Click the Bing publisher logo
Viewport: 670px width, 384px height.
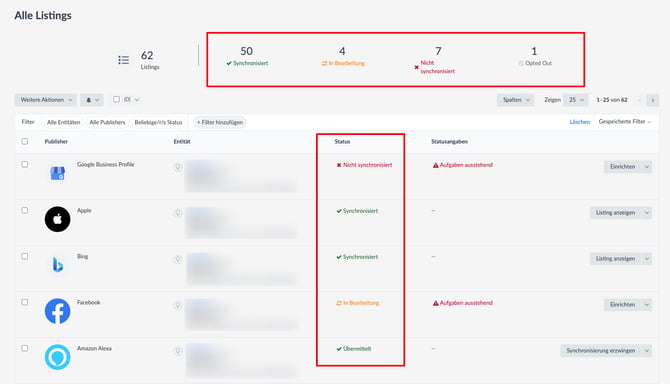pyautogui.click(x=57, y=265)
